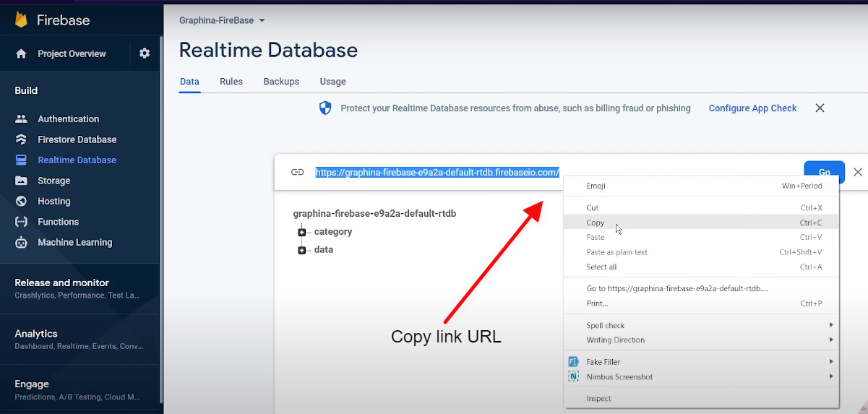Click the Configure App Check link
Screen dimensions: 868x414
point(752,108)
